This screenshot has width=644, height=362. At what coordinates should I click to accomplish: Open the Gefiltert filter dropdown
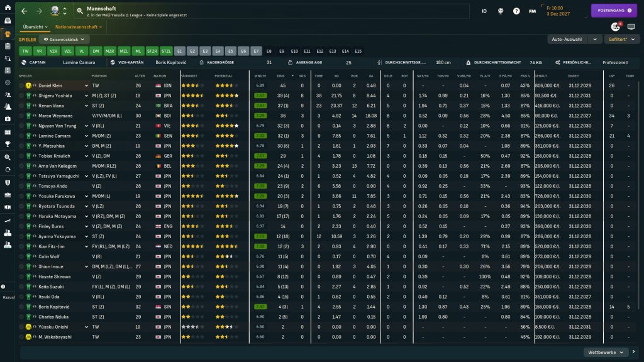[x=619, y=39]
